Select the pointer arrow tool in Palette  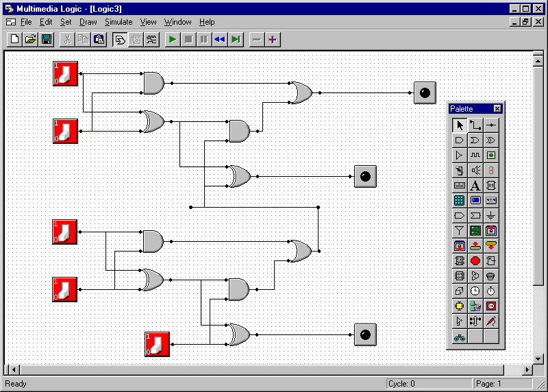point(460,125)
